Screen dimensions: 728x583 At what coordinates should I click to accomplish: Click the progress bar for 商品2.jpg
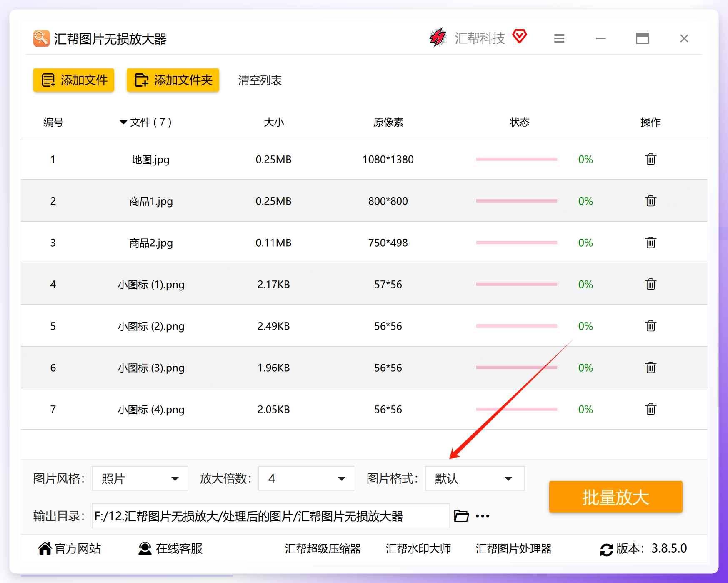(x=517, y=243)
